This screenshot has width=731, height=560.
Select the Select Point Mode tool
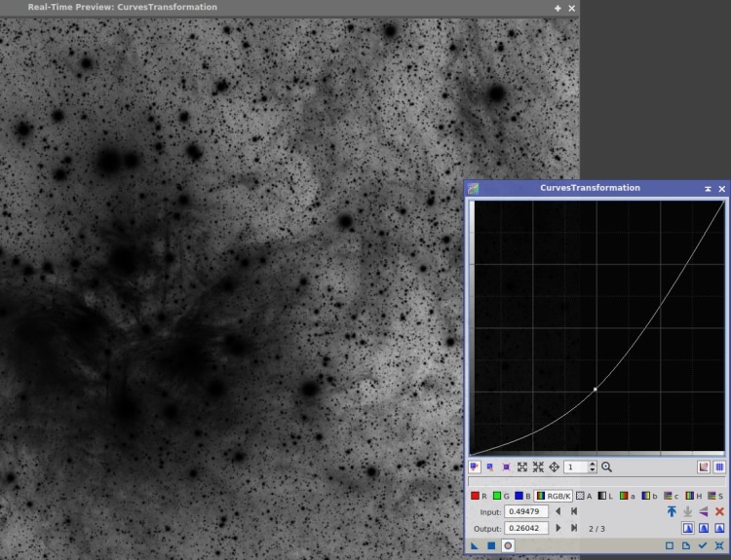tap(490, 467)
